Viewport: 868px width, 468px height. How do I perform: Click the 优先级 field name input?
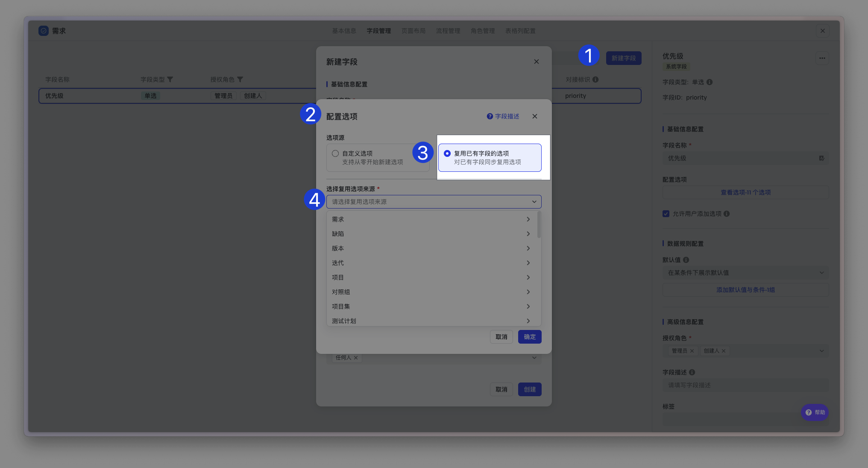746,158
